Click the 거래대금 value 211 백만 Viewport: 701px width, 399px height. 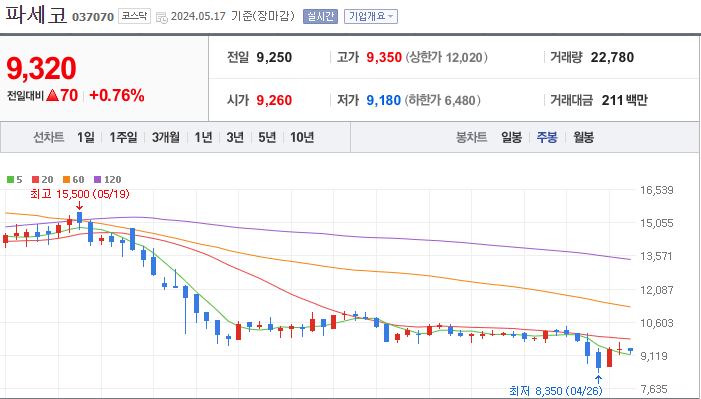pos(625,100)
